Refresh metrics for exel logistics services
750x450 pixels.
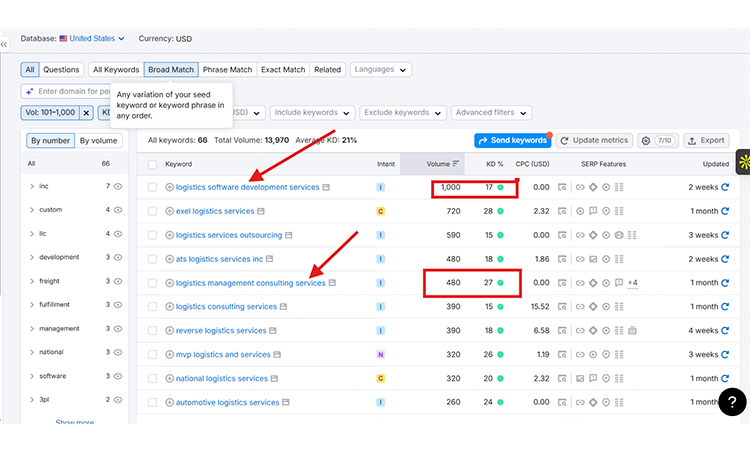point(725,211)
